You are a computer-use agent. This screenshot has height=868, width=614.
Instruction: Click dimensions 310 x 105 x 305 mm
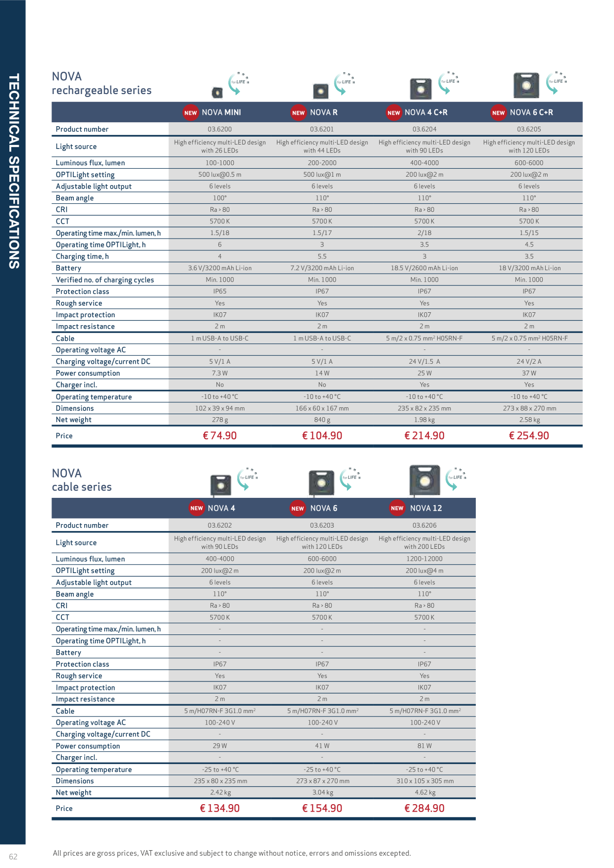(x=424, y=781)
